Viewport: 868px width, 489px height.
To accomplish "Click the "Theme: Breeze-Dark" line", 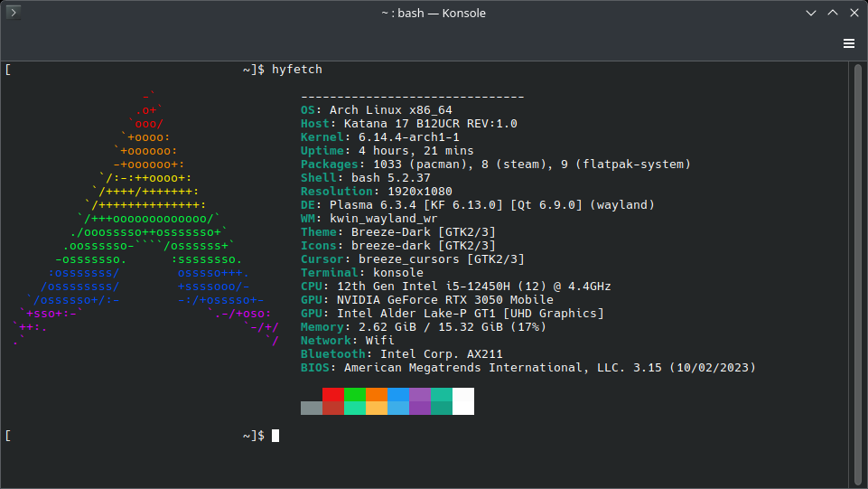I will click(x=398, y=232).
